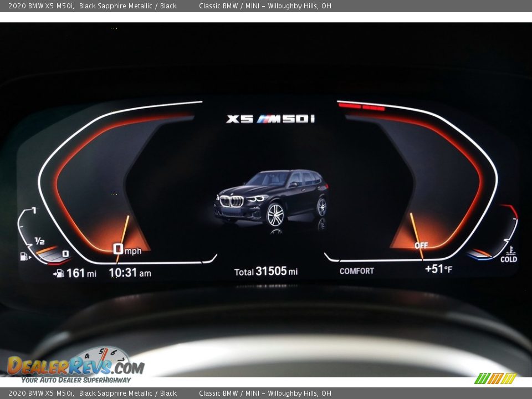Viewport: 532px width, 399px height.
Task: Click the X5 M50i model badge logo
Action: pos(270,119)
